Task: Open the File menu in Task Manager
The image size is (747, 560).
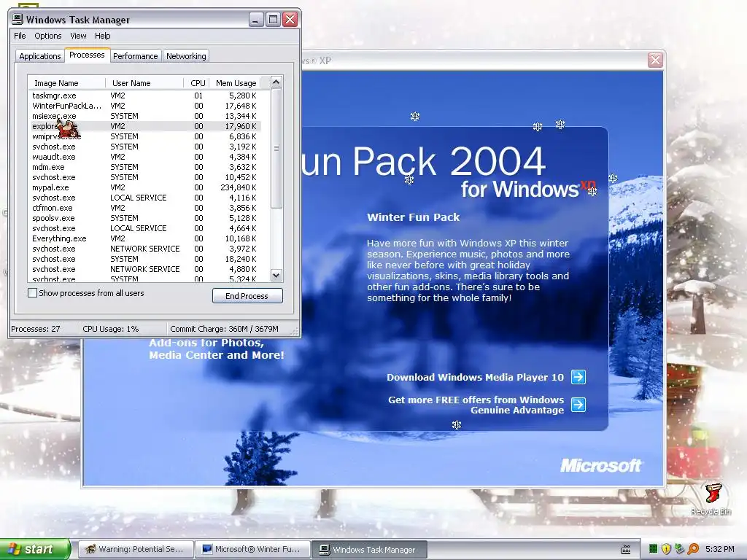Action: pos(20,36)
